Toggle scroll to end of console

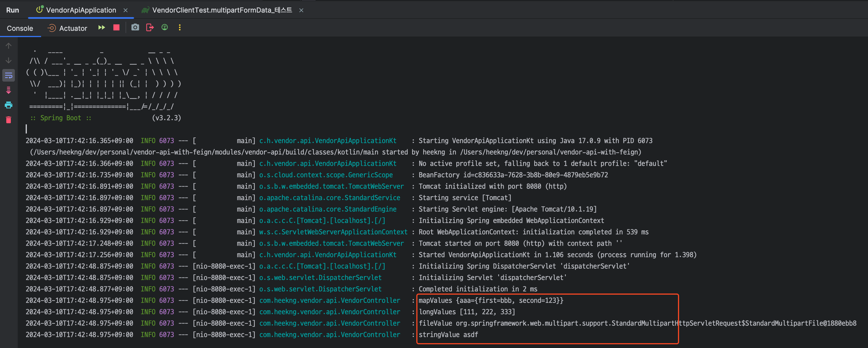(9, 90)
